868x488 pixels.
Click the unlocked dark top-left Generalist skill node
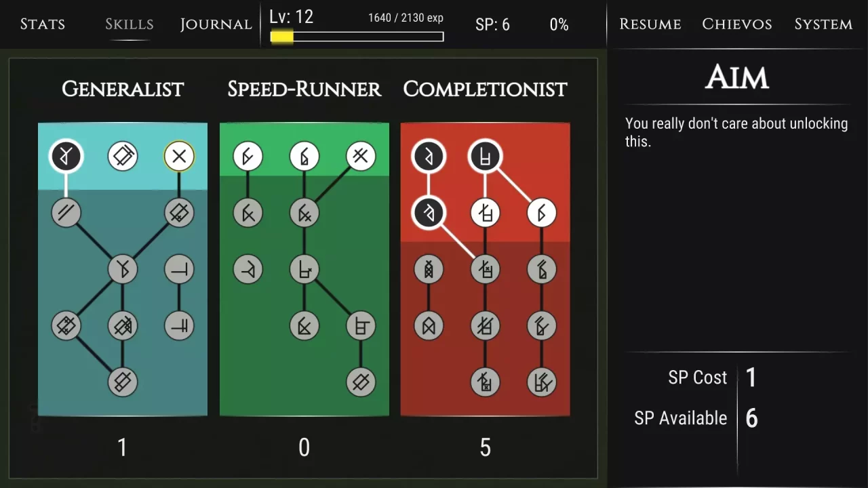click(x=66, y=157)
